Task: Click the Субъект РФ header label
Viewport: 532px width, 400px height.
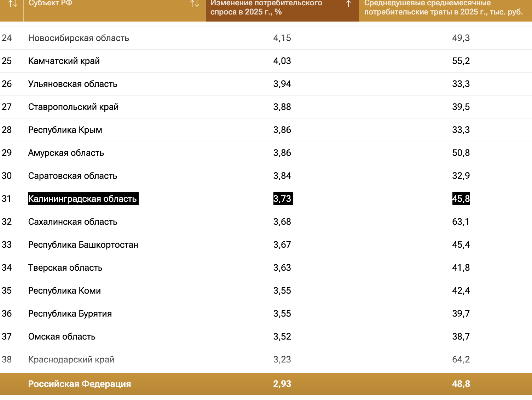Action: 51,4
